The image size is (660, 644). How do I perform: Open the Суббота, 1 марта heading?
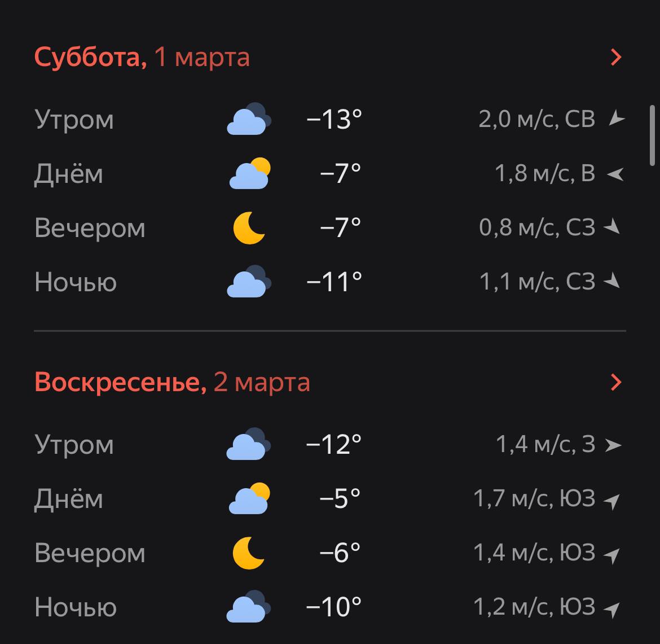point(142,57)
